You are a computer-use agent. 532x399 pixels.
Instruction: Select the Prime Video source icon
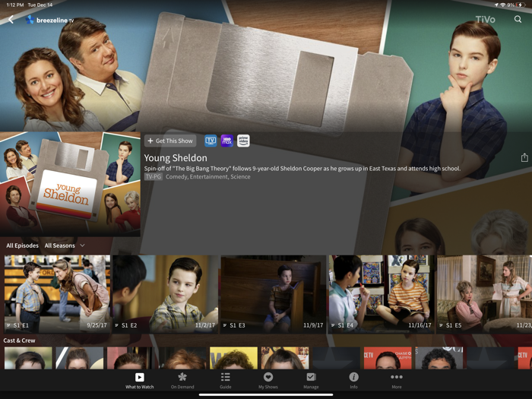243,141
